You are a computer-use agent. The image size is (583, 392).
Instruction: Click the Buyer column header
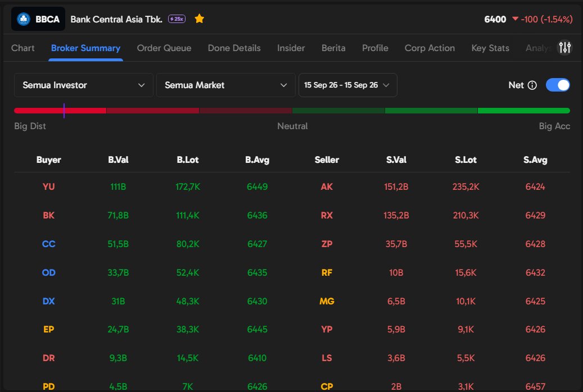pyautogui.click(x=49, y=159)
